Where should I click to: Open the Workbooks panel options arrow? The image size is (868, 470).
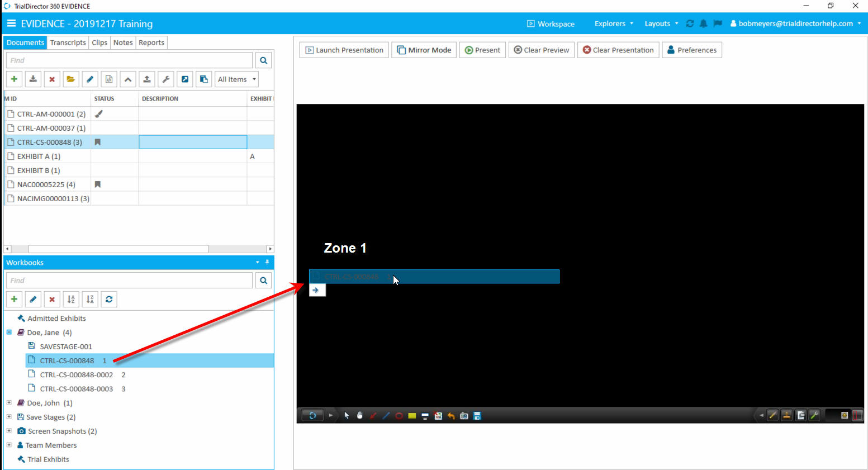257,262
